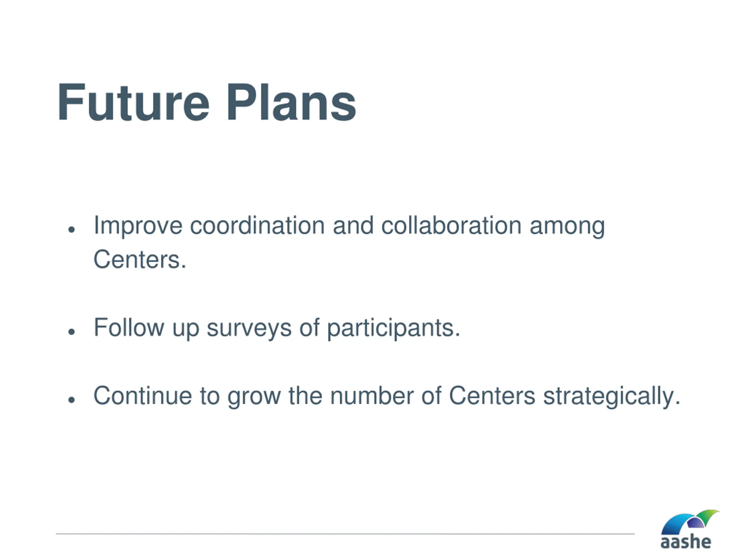Click the bullet dot before "Follow up surveys"
This screenshot has height=560, width=747.
point(71,332)
